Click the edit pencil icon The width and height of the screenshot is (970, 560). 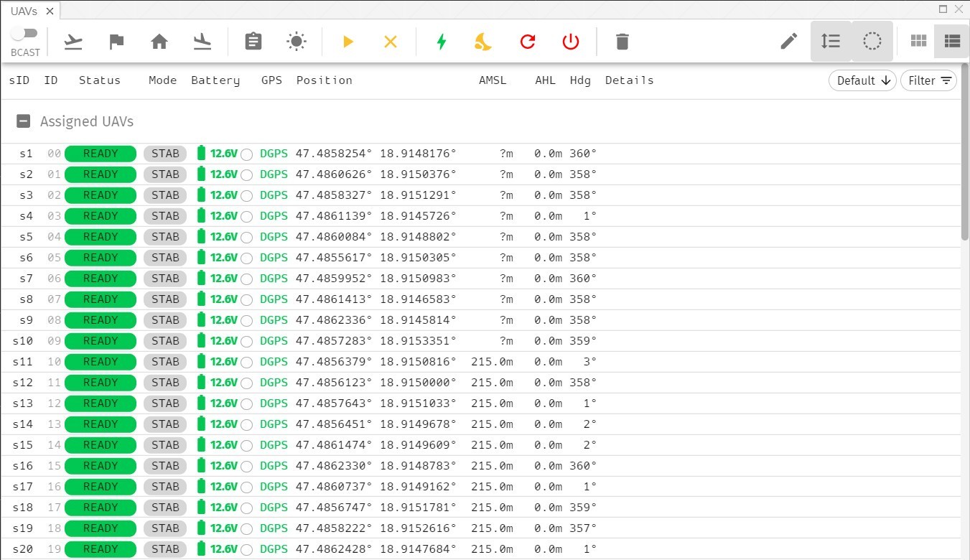tap(788, 42)
